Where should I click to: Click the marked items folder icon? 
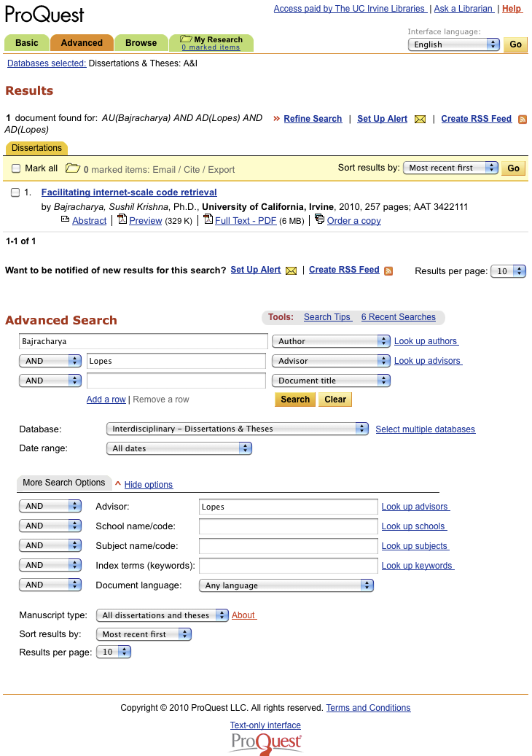click(x=73, y=168)
